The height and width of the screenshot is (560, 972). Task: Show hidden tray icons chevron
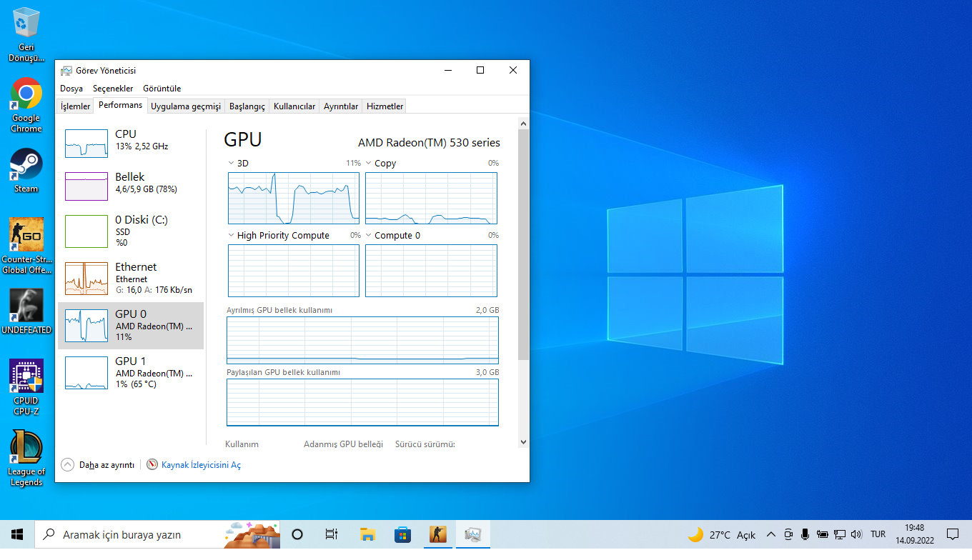click(x=771, y=534)
